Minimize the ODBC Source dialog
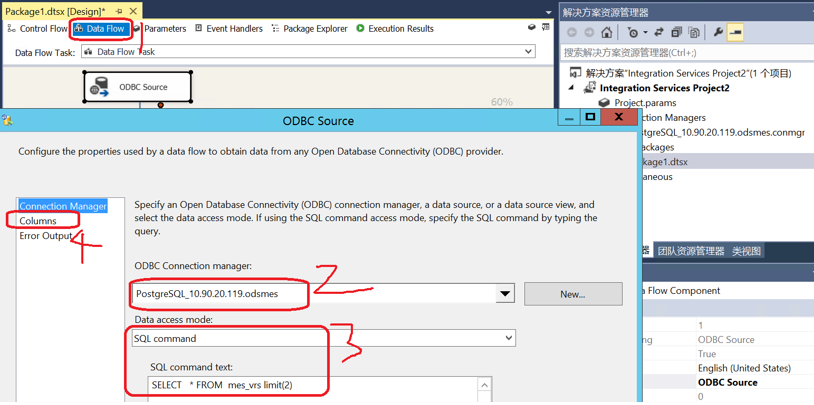The width and height of the screenshot is (814, 405). 569,118
